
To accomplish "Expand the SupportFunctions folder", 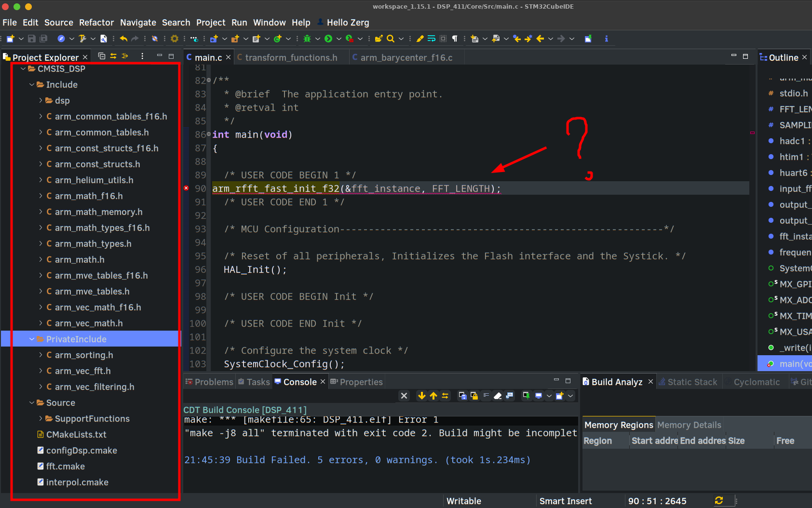I will click(41, 418).
